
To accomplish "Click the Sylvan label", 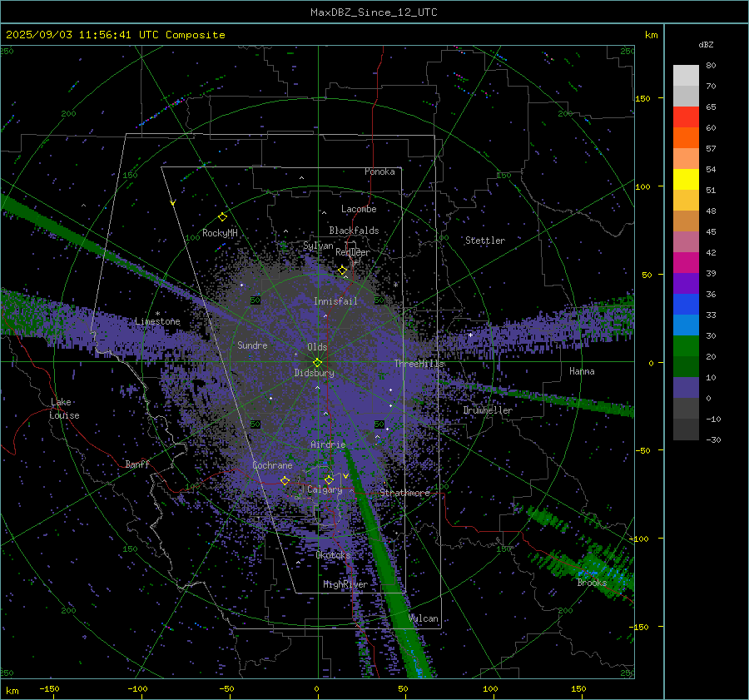I will point(318,245).
